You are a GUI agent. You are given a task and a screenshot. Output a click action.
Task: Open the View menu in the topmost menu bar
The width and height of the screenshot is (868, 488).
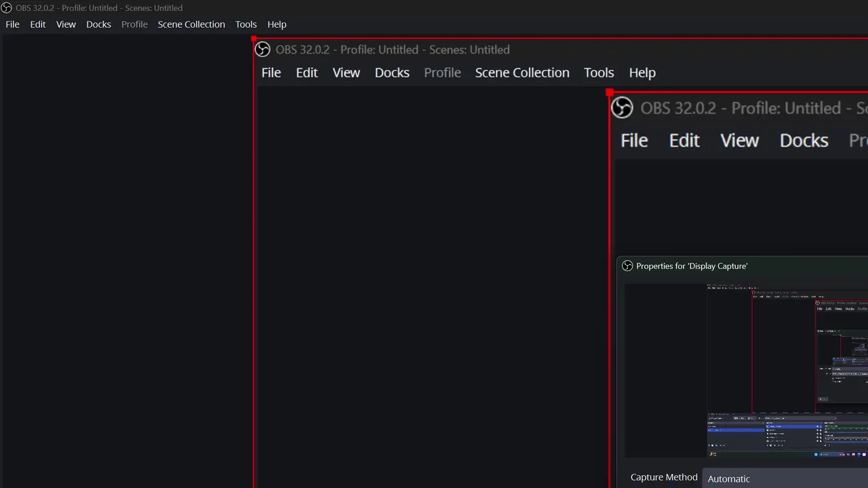point(66,24)
